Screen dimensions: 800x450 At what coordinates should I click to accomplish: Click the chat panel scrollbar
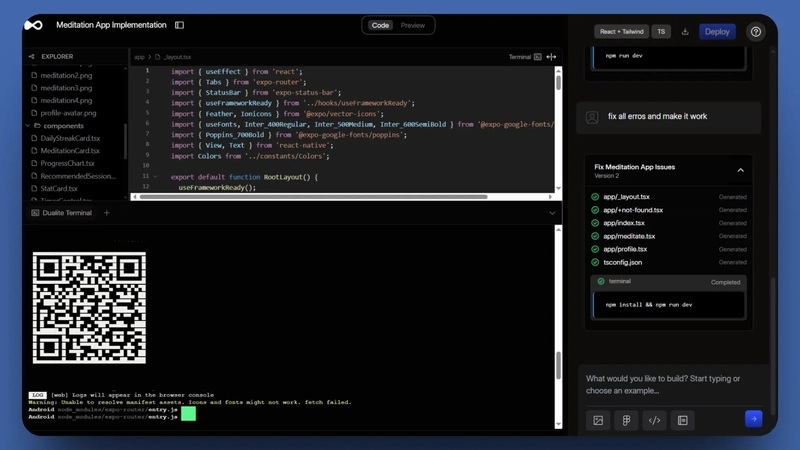(774, 347)
